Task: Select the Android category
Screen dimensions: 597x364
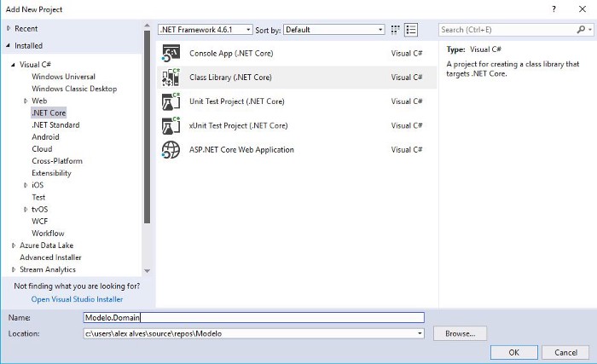Action: [x=45, y=137]
